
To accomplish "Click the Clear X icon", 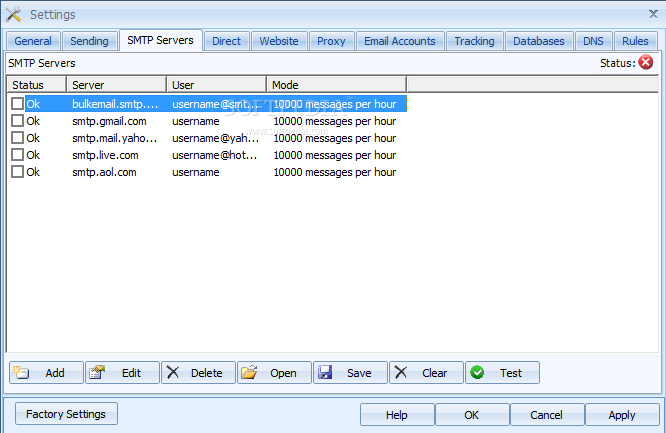I will [401, 372].
